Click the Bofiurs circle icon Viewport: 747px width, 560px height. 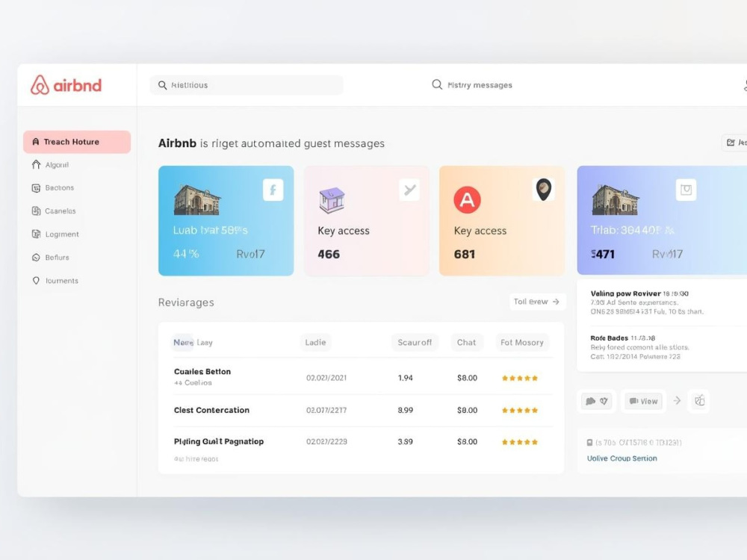tap(36, 257)
